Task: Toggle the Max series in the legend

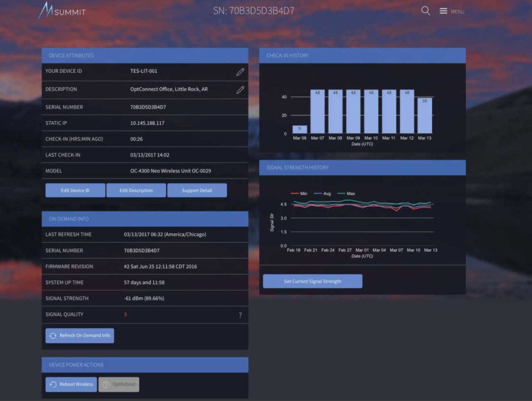Action: pyautogui.click(x=346, y=193)
